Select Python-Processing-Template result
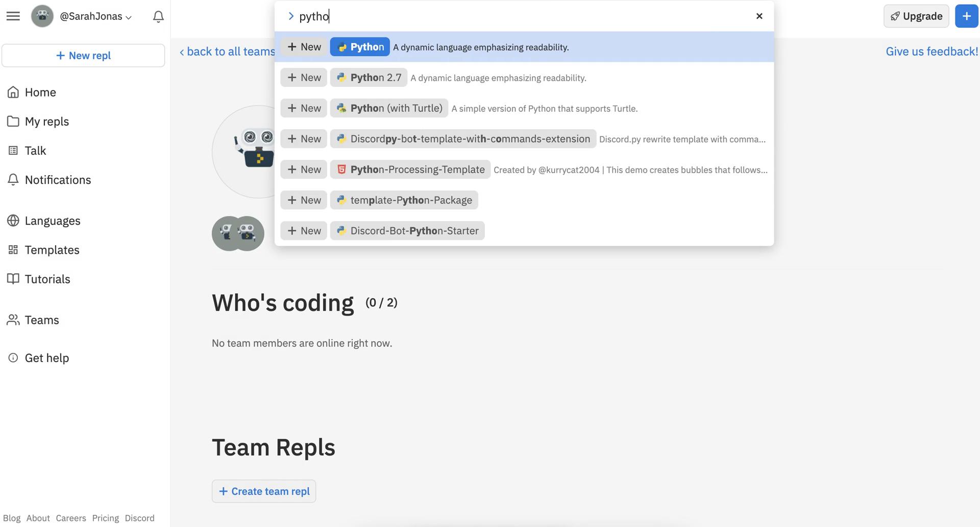Image resolution: width=980 pixels, height=527 pixels. (x=410, y=170)
